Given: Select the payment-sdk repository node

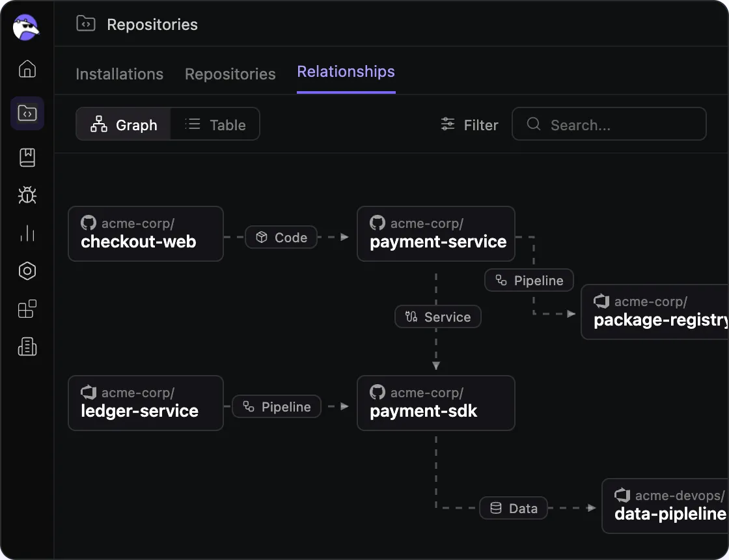Looking at the screenshot, I should (436, 403).
